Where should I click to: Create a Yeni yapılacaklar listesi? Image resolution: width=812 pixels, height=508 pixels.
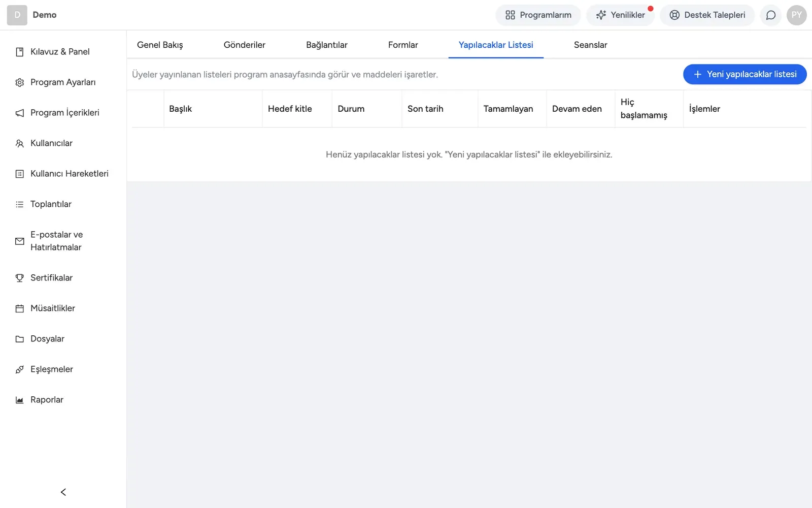click(x=745, y=74)
